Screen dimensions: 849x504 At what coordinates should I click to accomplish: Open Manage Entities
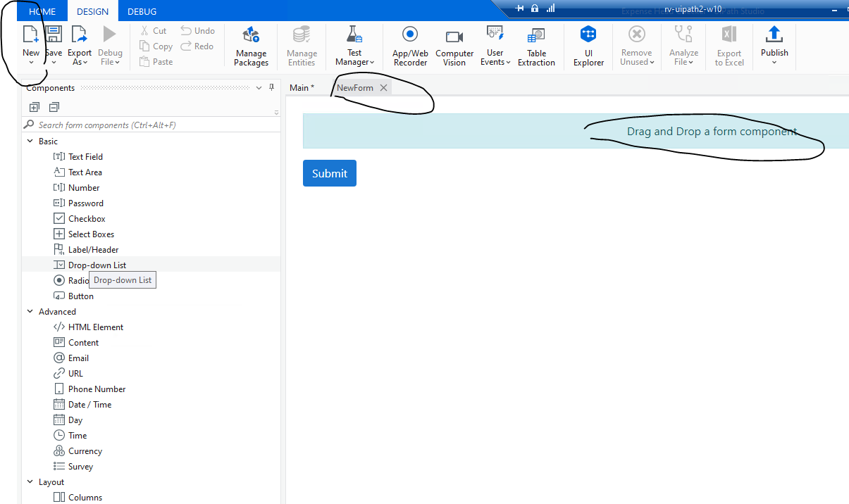[x=302, y=45]
